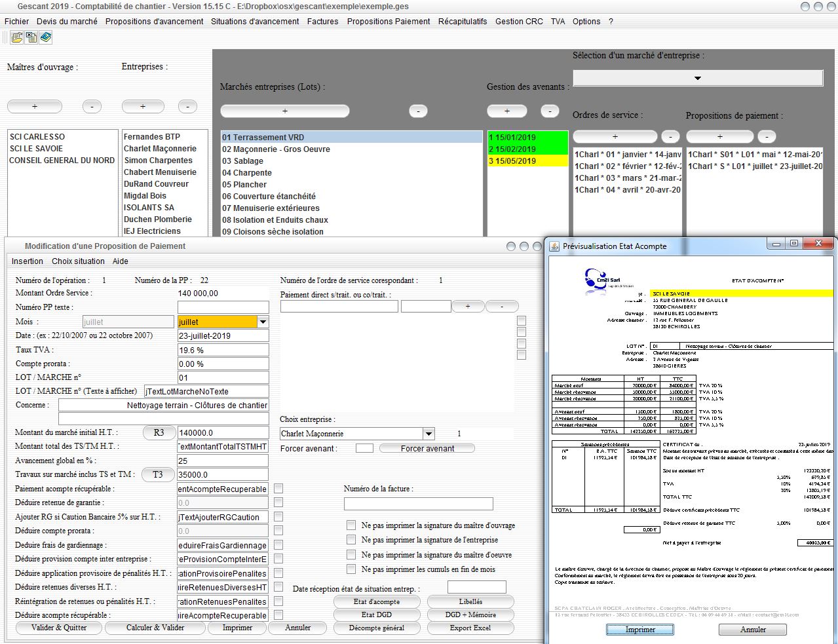The height and width of the screenshot is (644, 838).
Task: Click the R3 button beside Montant du marché initial
Action: pos(159,432)
